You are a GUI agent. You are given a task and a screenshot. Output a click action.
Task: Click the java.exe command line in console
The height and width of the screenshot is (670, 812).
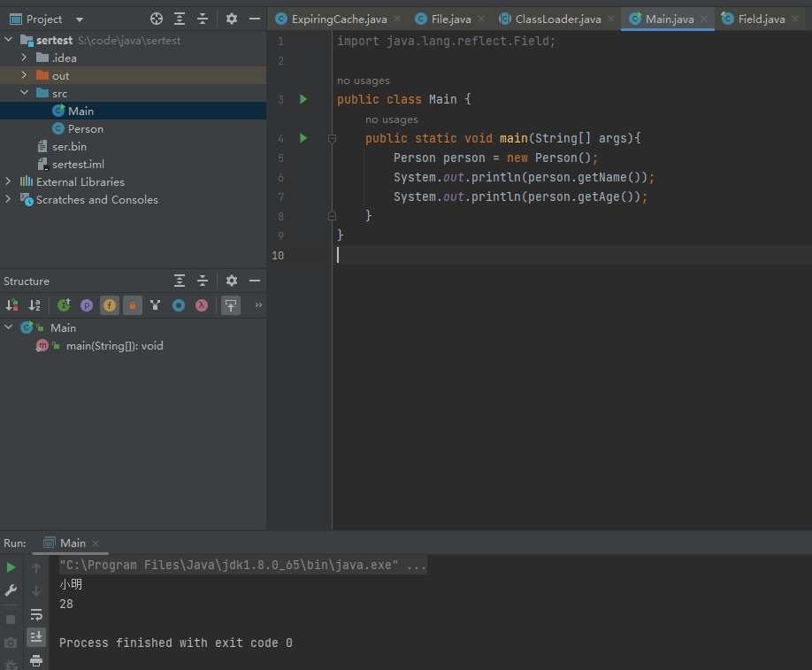click(x=243, y=565)
